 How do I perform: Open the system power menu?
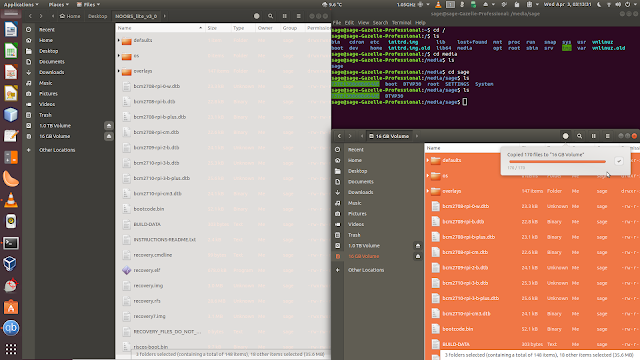631,4
